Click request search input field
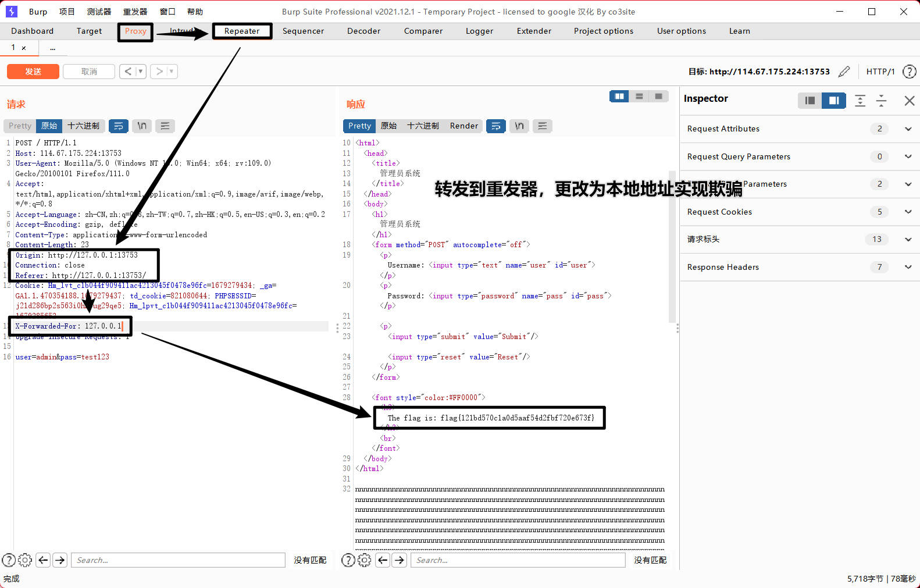The height and width of the screenshot is (588, 920). coord(179,560)
